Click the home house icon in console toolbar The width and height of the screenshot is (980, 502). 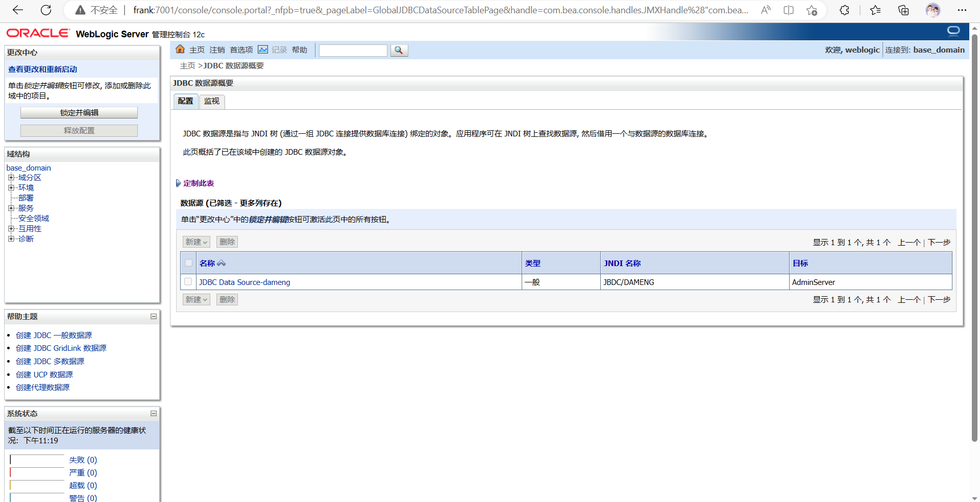(x=180, y=49)
